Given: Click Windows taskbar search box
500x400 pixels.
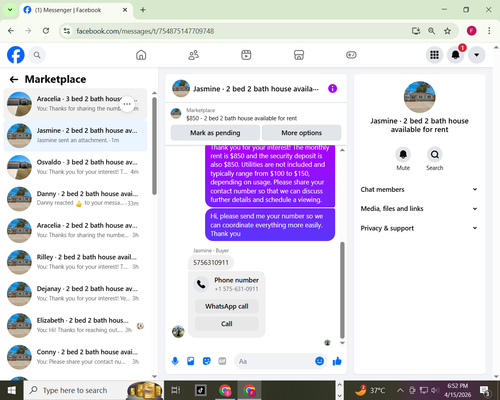Looking at the screenshot, I should pyautogui.click(x=93, y=390).
